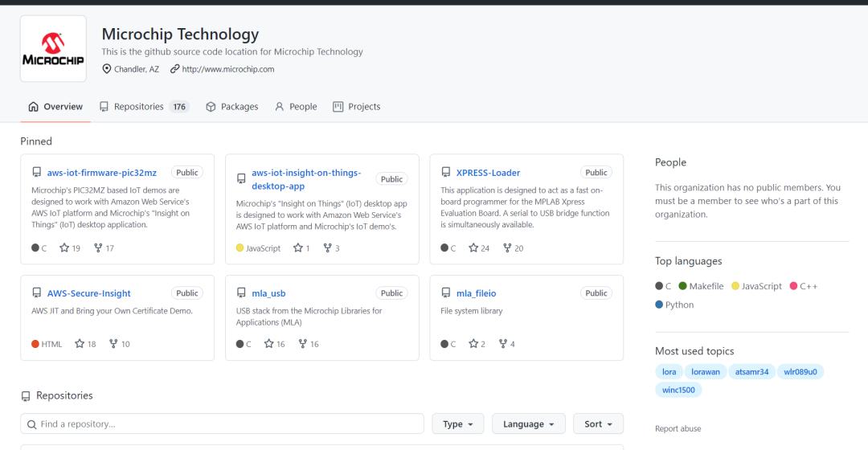This screenshot has height=450, width=868.
Task: Open the Repositories tab with 176 count
Action: tap(144, 106)
